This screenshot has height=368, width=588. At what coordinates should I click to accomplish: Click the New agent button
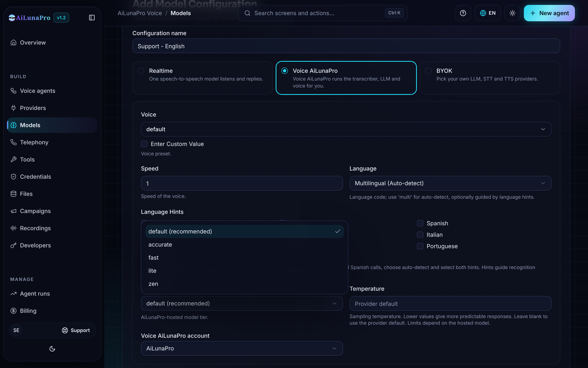pos(549,13)
